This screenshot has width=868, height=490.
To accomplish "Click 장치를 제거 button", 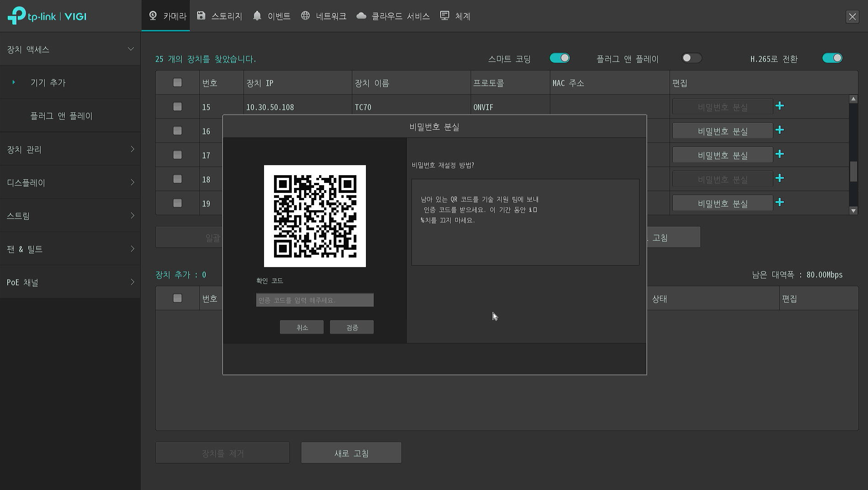I will click(x=223, y=453).
